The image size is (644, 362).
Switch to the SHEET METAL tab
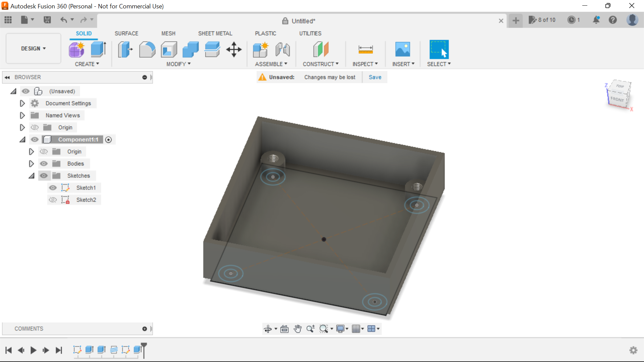pos(215,34)
